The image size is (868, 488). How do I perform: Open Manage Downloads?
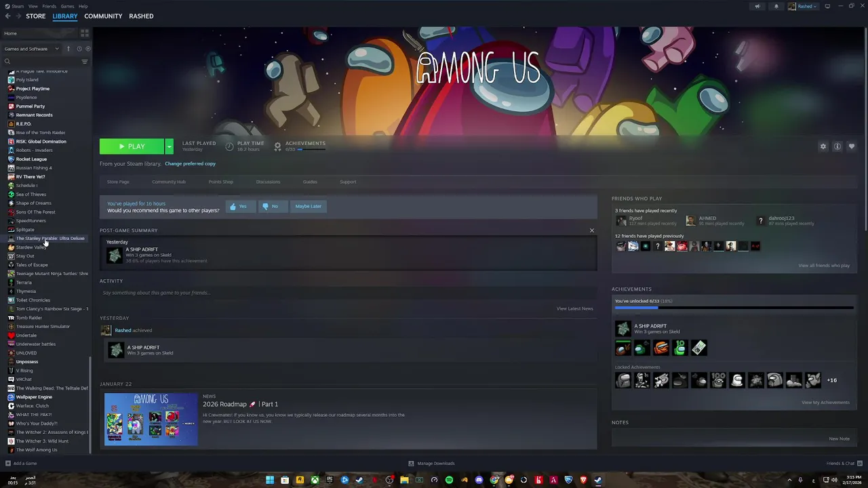431,464
